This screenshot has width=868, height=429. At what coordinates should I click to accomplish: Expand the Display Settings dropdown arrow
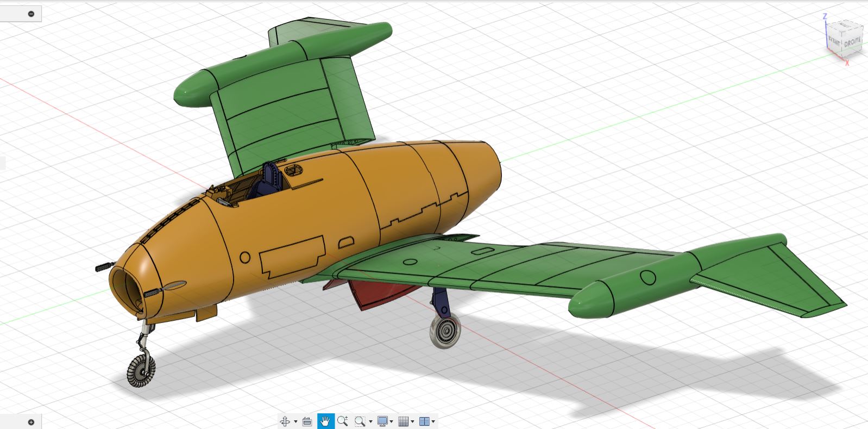pyautogui.click(x=391, y=421)
